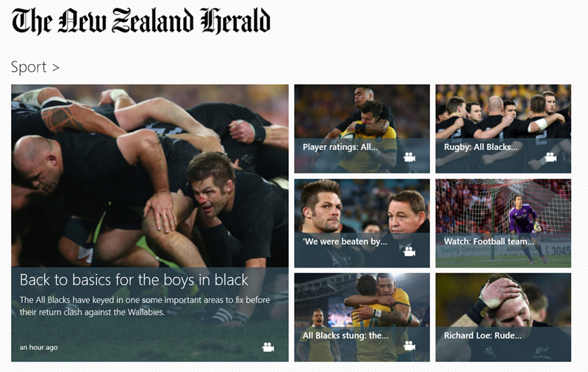
Task: Open 'Player ratings: All...' article title
Action: click(340, 147)
